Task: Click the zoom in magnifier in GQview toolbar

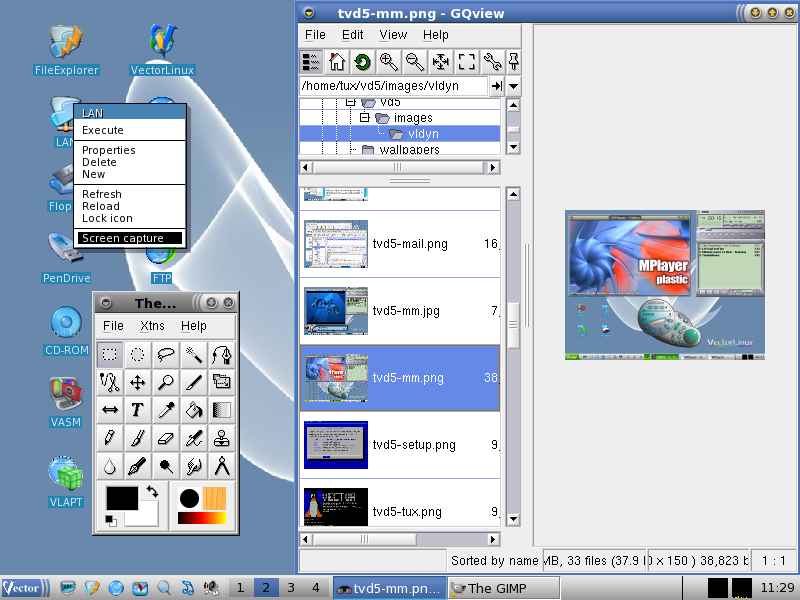Action: [388, 62]
